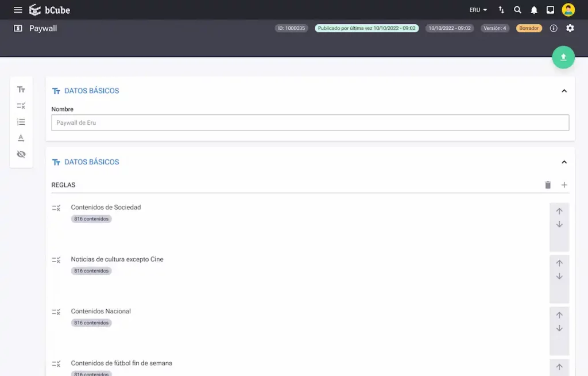The image size is (588, 376).
Task: Click the green publish upload button
Action: click(563, 57)
